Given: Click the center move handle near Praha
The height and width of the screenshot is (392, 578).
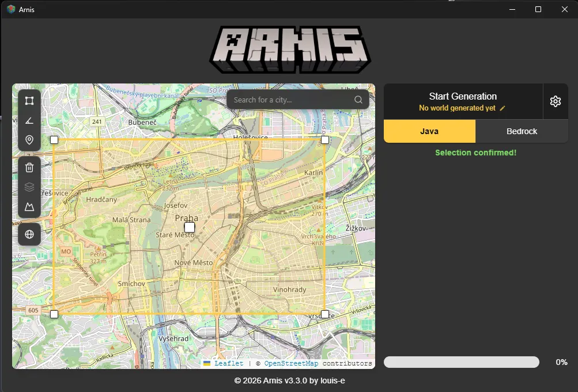Looking at the screenshot, I should [x=190, y=227].
